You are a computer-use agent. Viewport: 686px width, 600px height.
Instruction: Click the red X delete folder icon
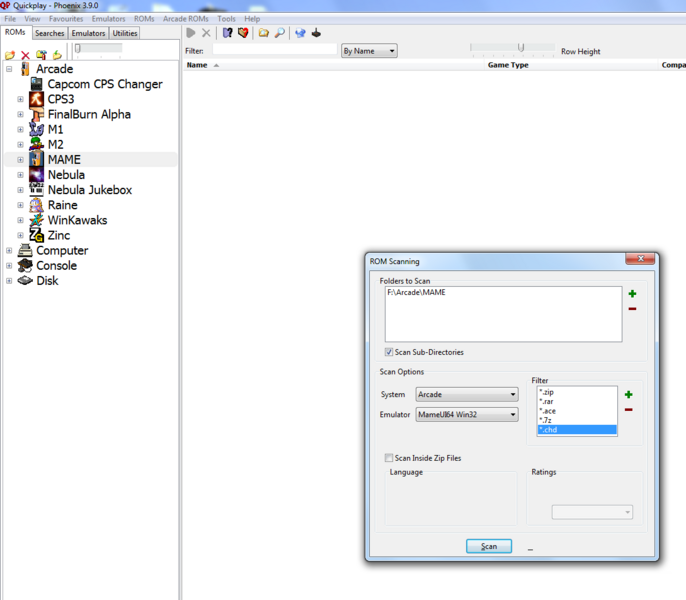(25, 55)
